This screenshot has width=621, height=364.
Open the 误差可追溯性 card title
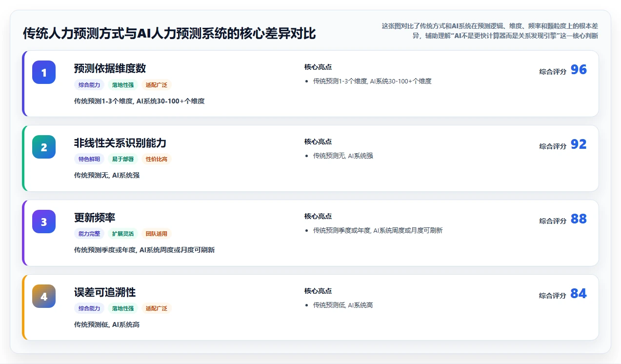coord(105,292)
